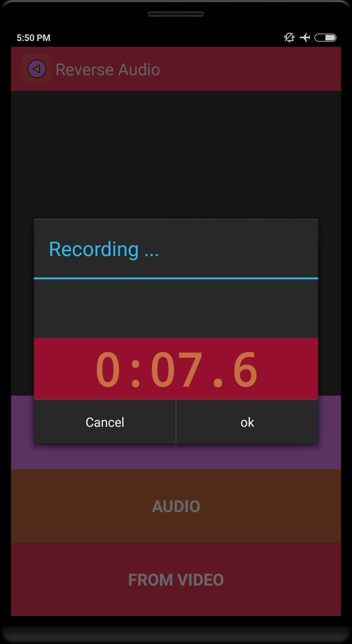Tap the Reverse Audio title text
The width and height of the screenshot is (352, 644).
coord(108,70)
